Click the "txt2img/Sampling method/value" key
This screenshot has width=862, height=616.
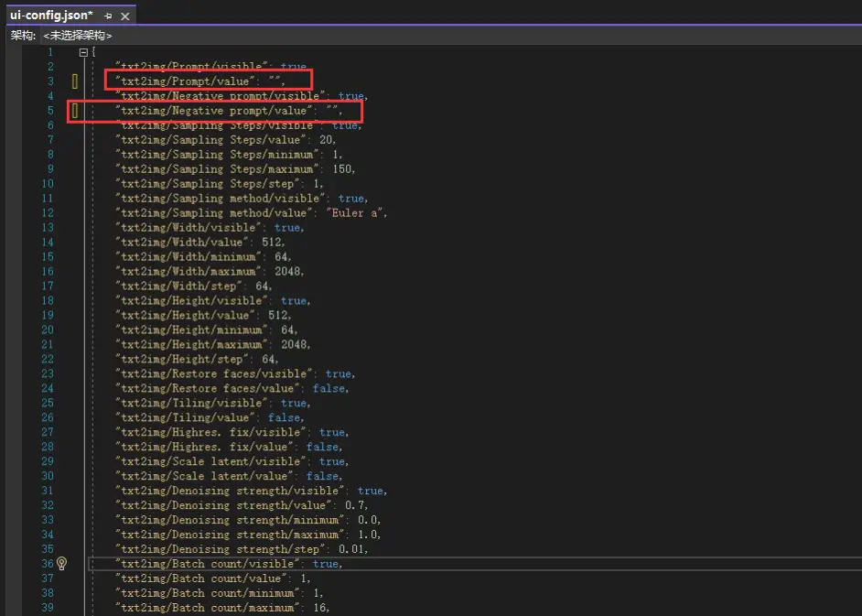213,213
